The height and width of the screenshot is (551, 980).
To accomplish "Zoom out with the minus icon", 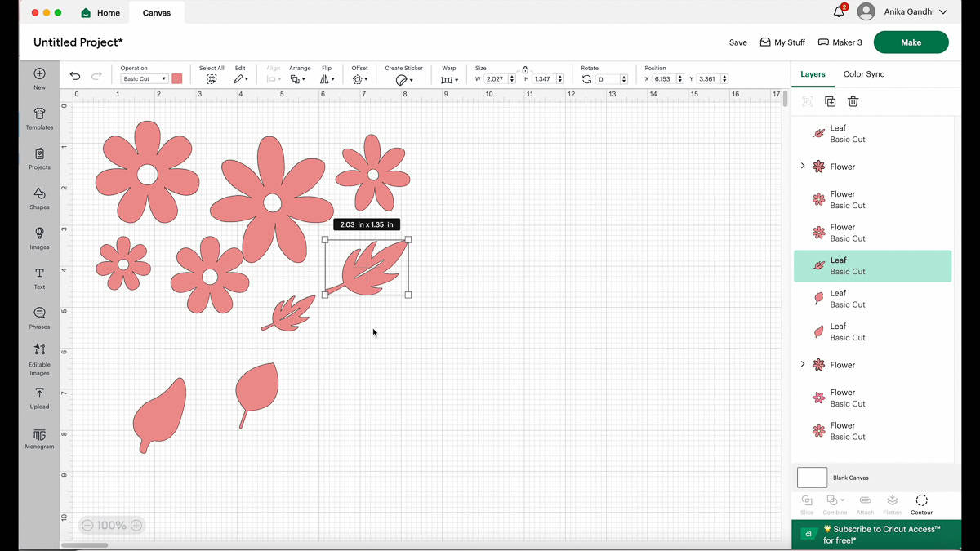I will coord(87,525).
